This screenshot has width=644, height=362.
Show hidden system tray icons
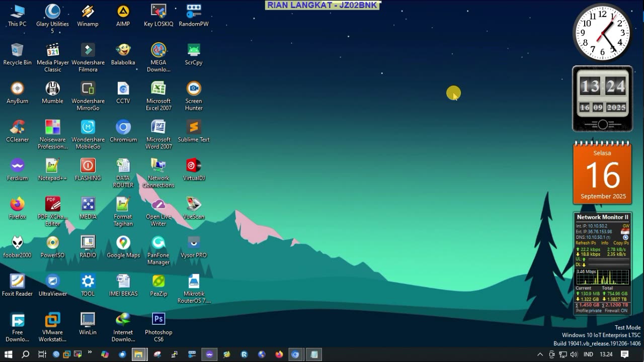(540, 354)
